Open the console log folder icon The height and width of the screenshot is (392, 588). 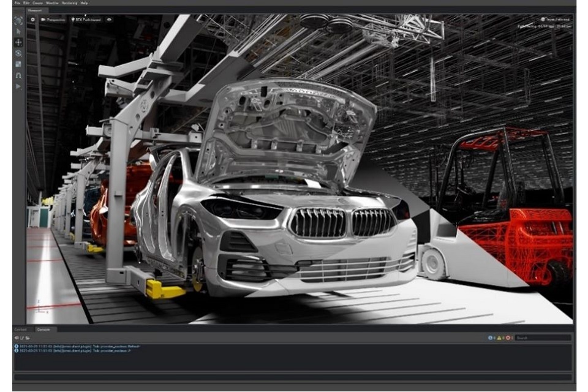pos(28,337)
